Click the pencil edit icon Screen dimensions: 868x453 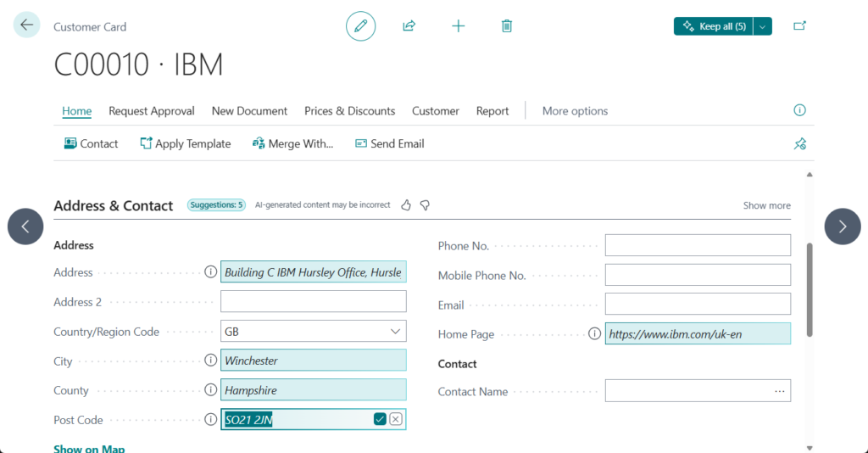[360, 26]
